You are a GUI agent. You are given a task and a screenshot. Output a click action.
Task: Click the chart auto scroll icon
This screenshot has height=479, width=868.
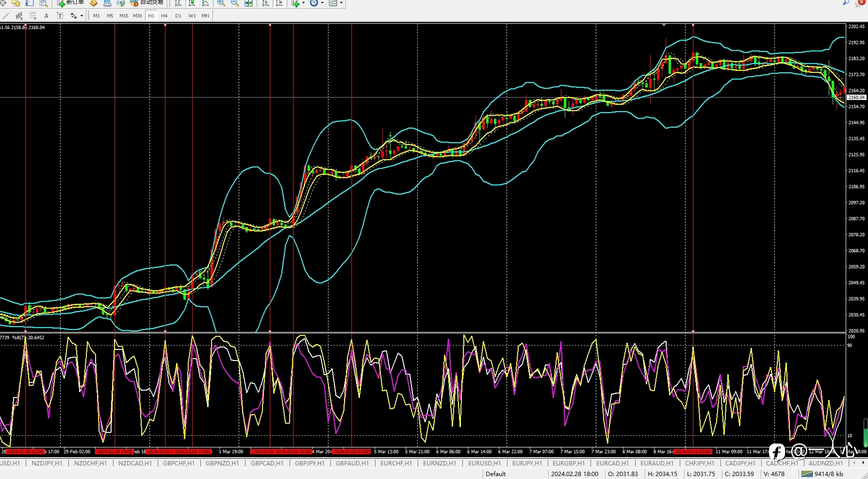265,3
